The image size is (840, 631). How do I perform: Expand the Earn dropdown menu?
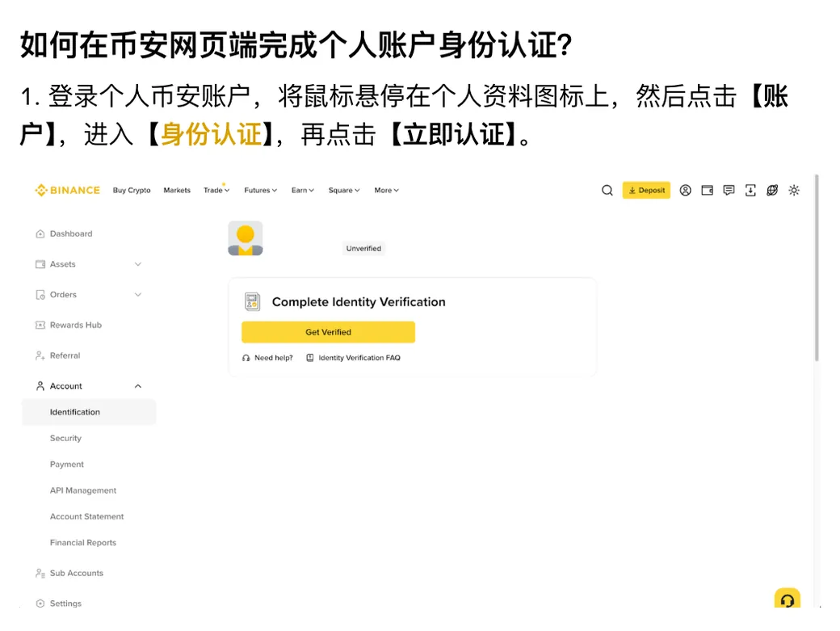pos(303,190)
